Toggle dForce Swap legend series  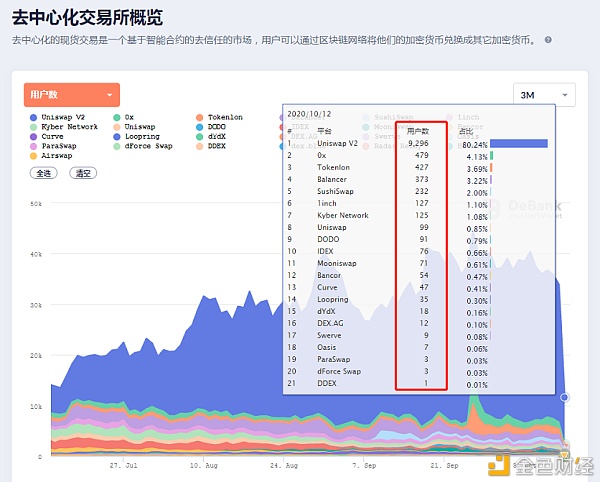143,146
